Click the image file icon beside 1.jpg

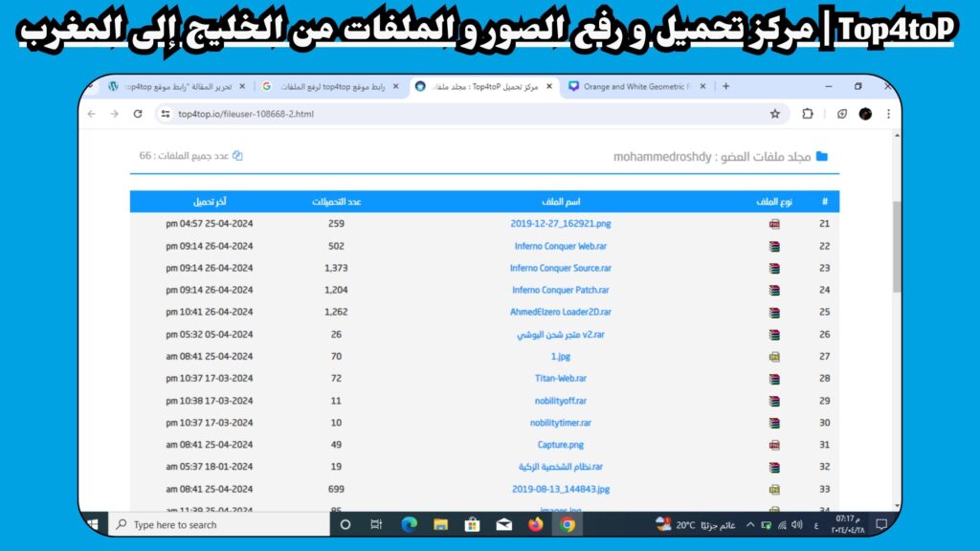coord(773,356)
